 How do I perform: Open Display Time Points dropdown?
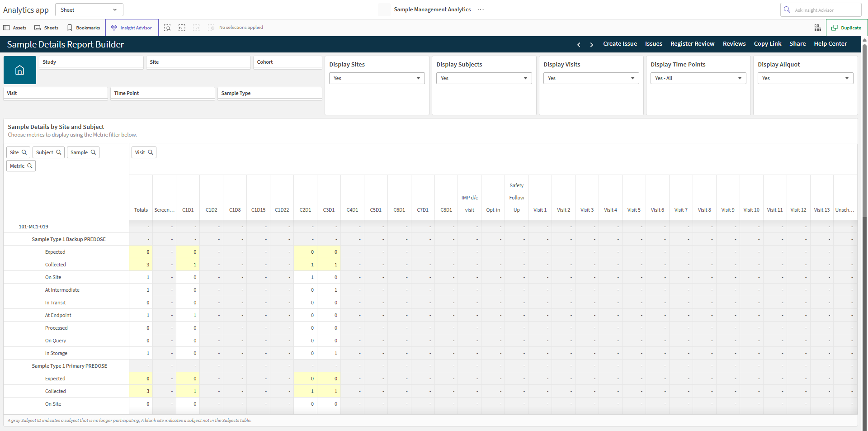coord(698,78)
